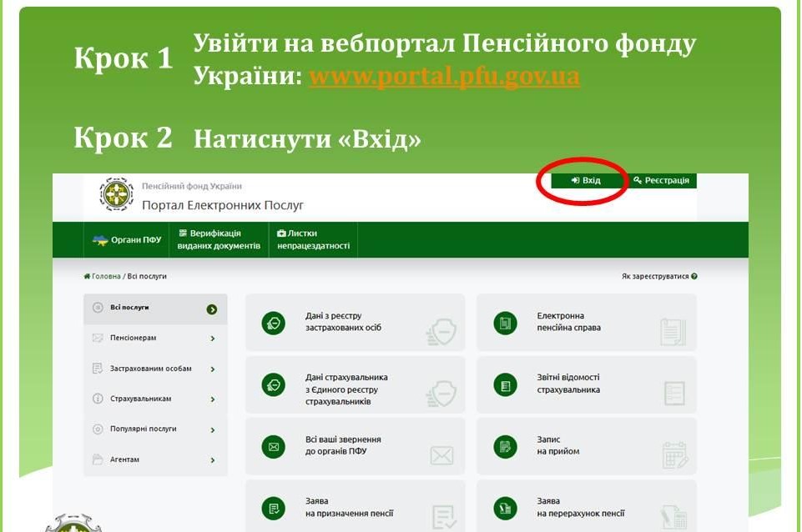Click the green icon beside Дані з реєстру застрахованих осіб
The image size is (802, 532).
click(273, 323)
